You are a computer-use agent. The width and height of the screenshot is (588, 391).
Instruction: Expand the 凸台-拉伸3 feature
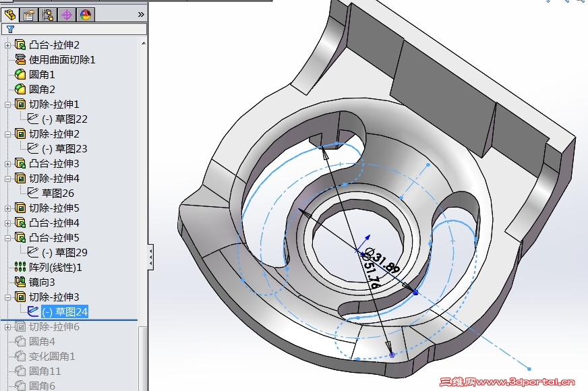pyautogui.click(x=7, y=164)
